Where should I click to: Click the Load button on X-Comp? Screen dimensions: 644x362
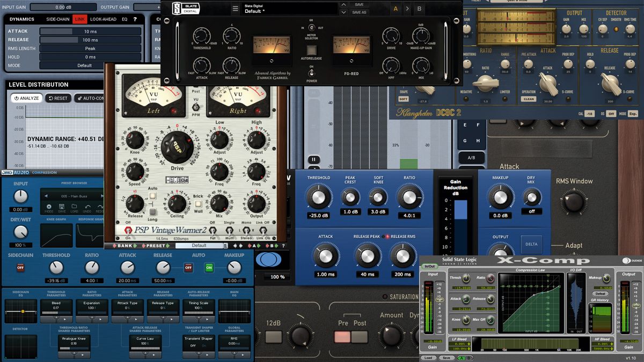point(428,357)
